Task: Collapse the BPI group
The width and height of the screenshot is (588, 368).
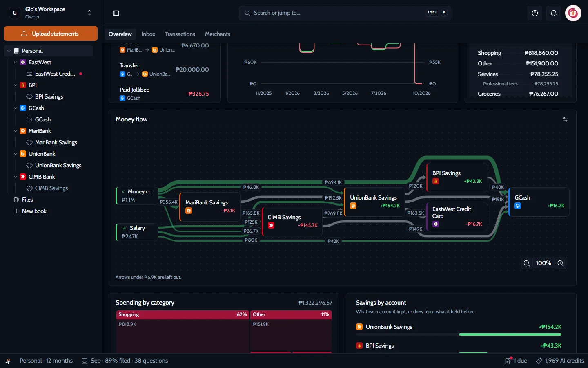Action: coord(16,85)
